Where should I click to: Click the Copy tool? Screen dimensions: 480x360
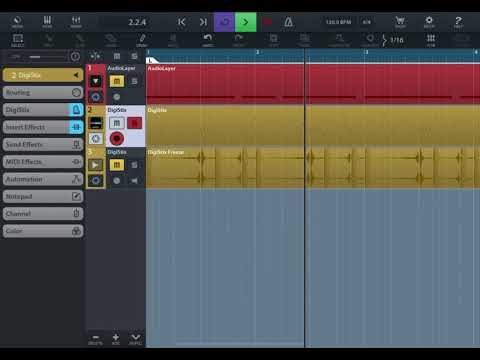click(274, 40)
